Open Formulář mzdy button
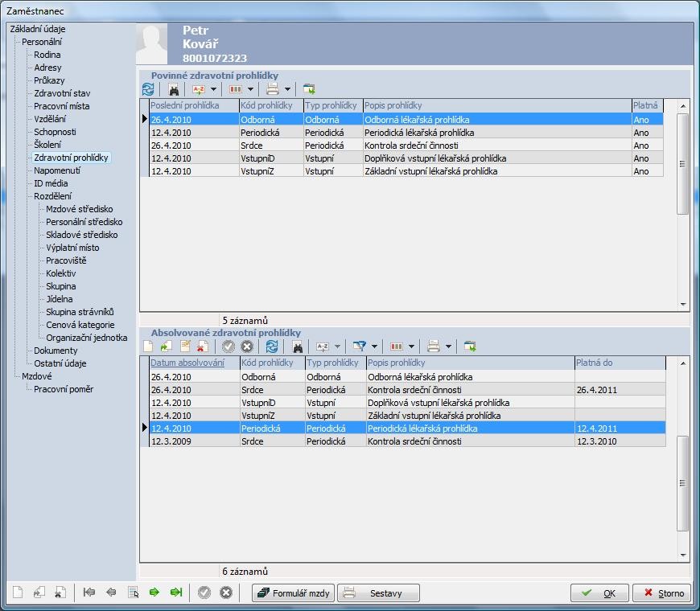The image size is (700, 611). [293, 593]
